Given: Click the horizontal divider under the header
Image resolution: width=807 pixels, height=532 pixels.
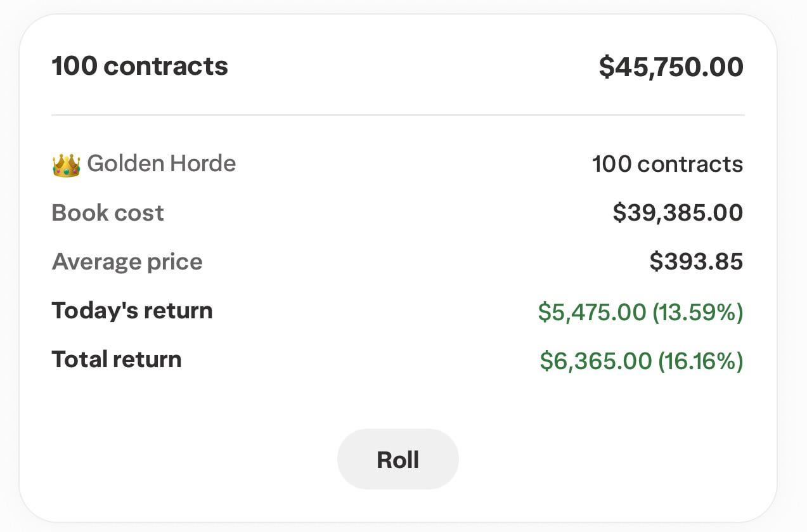Looking at the screenshot, I should 397,115.
